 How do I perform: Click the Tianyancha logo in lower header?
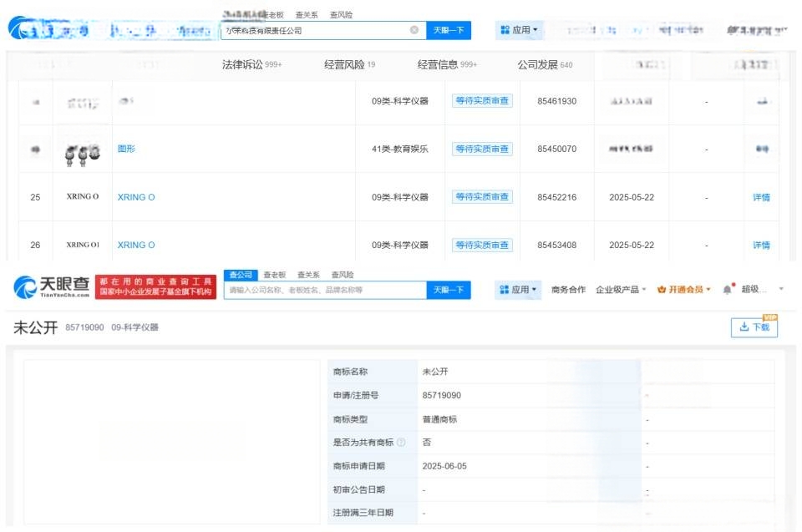(x=52, y=287)
